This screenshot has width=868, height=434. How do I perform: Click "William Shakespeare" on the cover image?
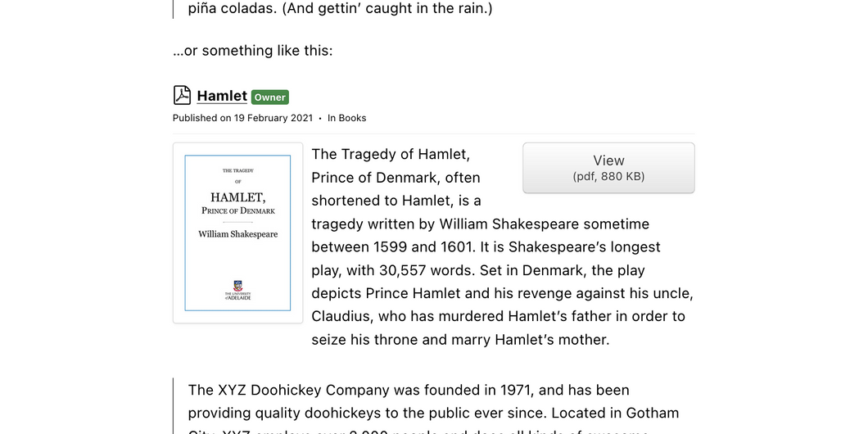coord(238,234)
